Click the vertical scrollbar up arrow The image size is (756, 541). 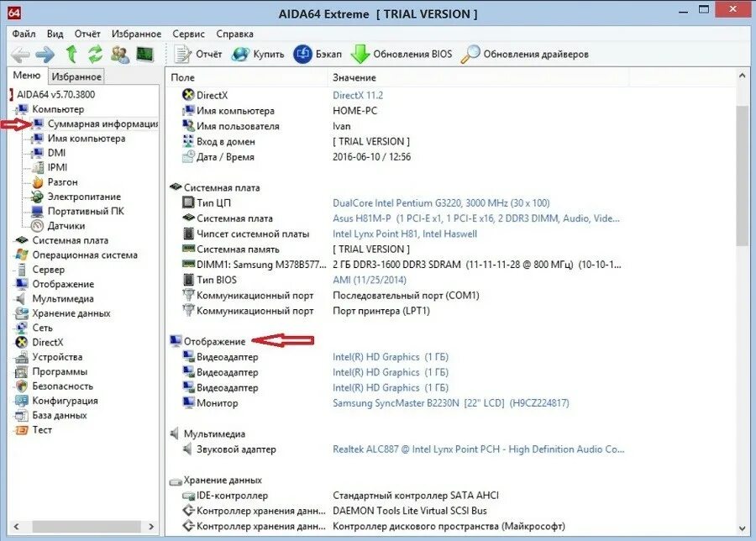[743, 76]
